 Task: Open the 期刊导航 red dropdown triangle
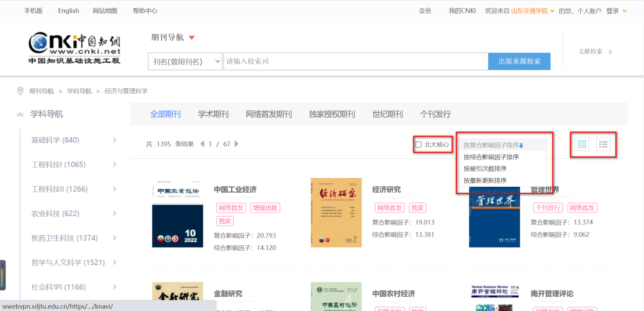pos(191,38)
